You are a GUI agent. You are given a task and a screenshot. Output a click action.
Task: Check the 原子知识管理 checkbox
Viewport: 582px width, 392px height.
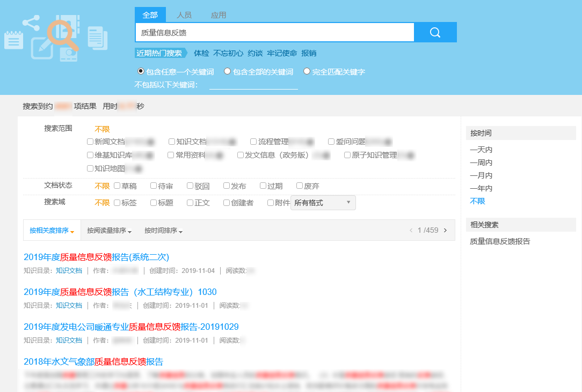pyautogui.click(x=347, y=154)
